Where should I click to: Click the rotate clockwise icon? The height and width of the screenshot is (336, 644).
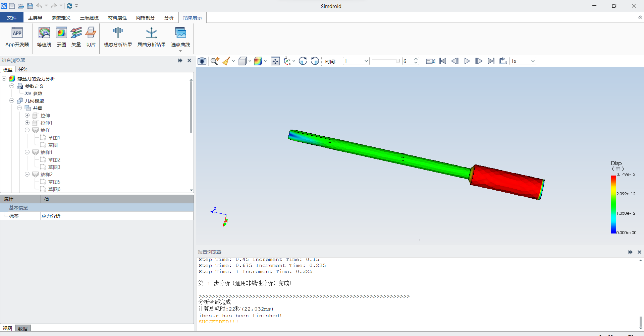click(x=303, y=61)
